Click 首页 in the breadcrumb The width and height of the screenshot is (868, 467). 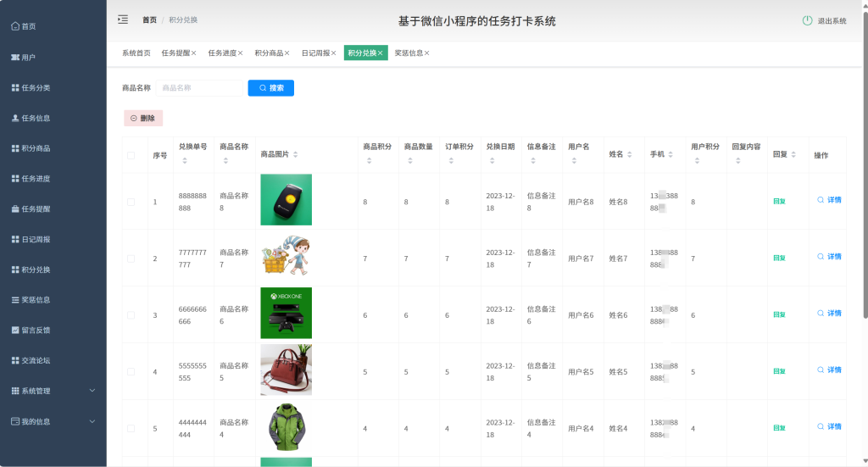pyautogui.click(x=149, y=20)
